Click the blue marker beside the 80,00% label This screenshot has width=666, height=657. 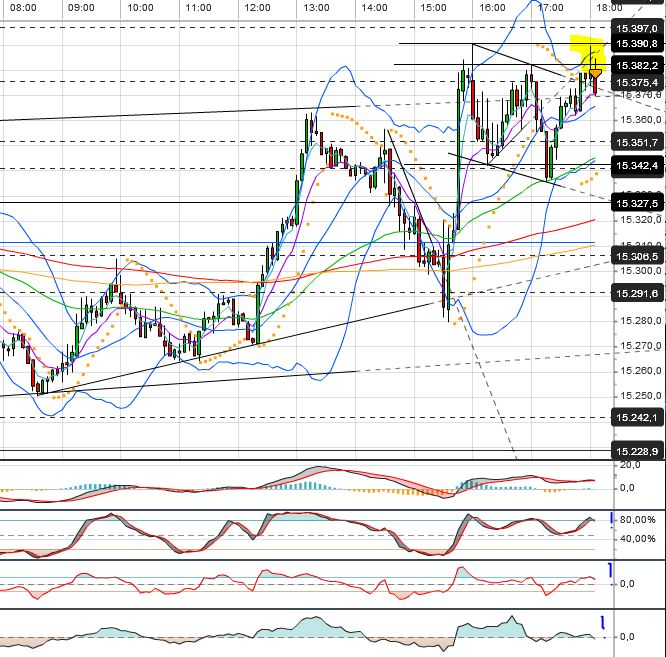(612, 520)
